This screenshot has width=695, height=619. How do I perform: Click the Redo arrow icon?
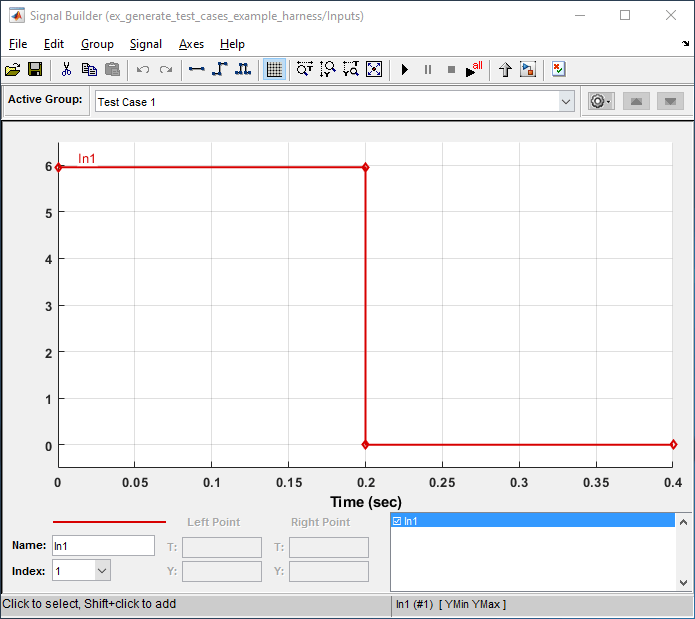click(166, 70)
